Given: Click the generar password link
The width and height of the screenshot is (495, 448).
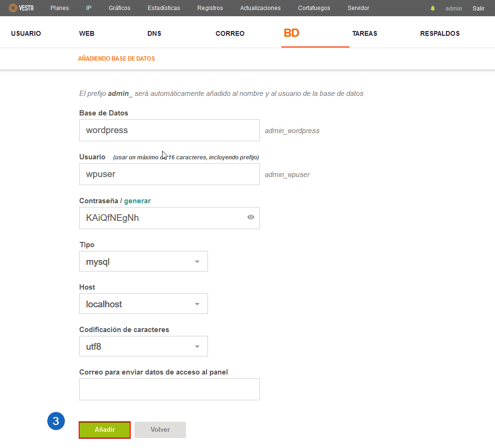Looking at the screenshot, I should pos(137,201).
